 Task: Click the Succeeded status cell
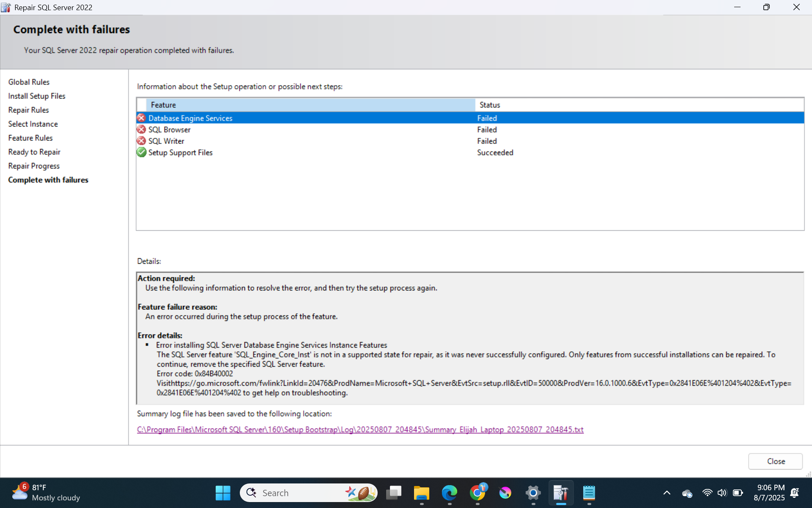pos(495,152)
